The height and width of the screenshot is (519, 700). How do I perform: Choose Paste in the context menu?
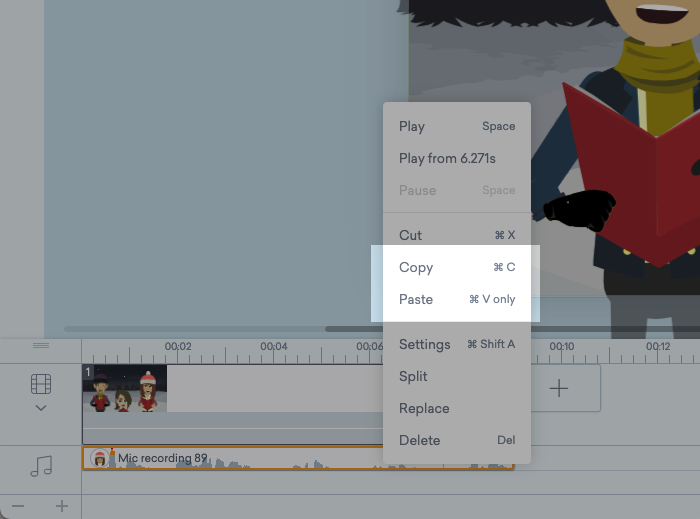pos(457,299)
